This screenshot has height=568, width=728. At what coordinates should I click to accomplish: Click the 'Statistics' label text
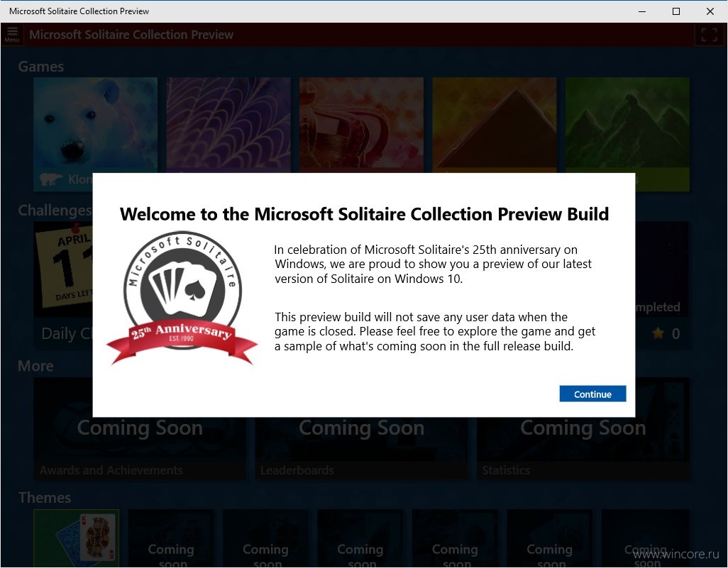(x=506, y=470)
